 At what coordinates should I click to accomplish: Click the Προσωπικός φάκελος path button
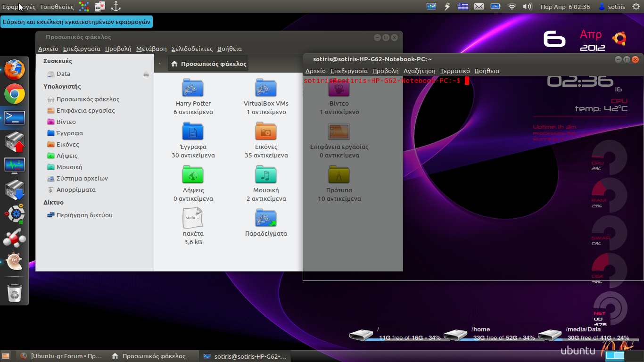click(x=208, y=64)
